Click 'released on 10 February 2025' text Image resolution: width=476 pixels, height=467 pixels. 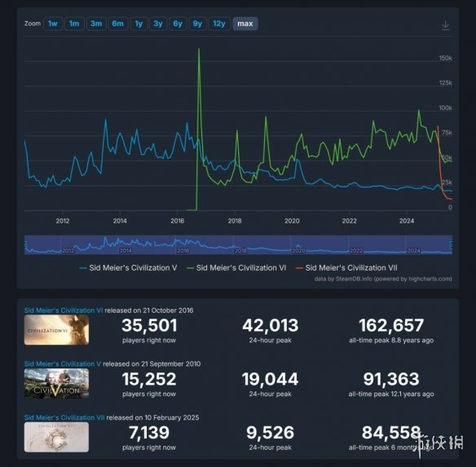[152, 417]
